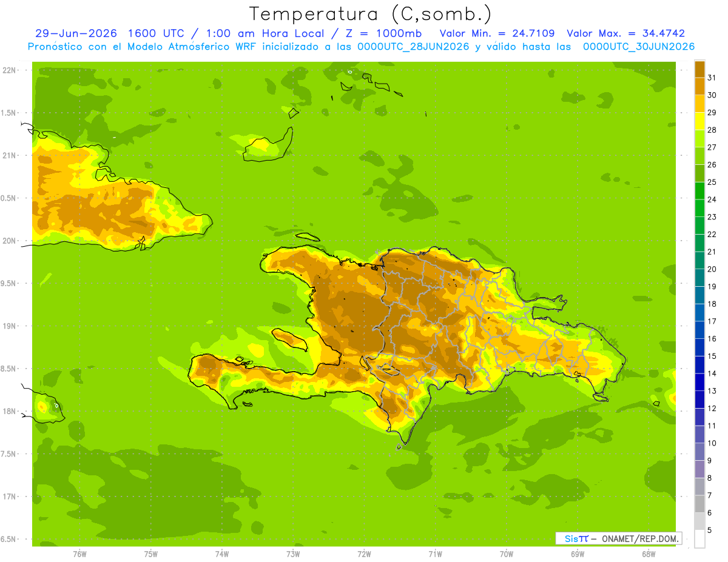The height and width of the screenshot is (562, 728).
Task: Click the '19N' latitude label
Action: tap(10, 326)
